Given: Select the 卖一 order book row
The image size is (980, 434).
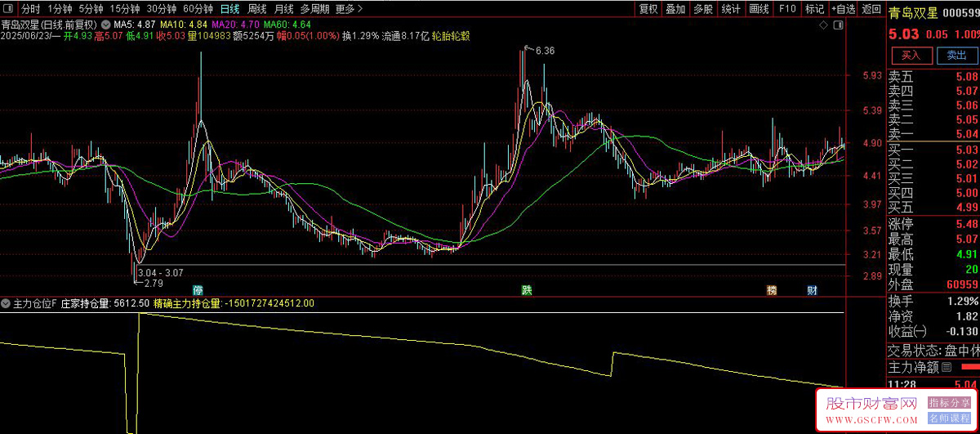Looking at the screenshot, I should (933, 133).
